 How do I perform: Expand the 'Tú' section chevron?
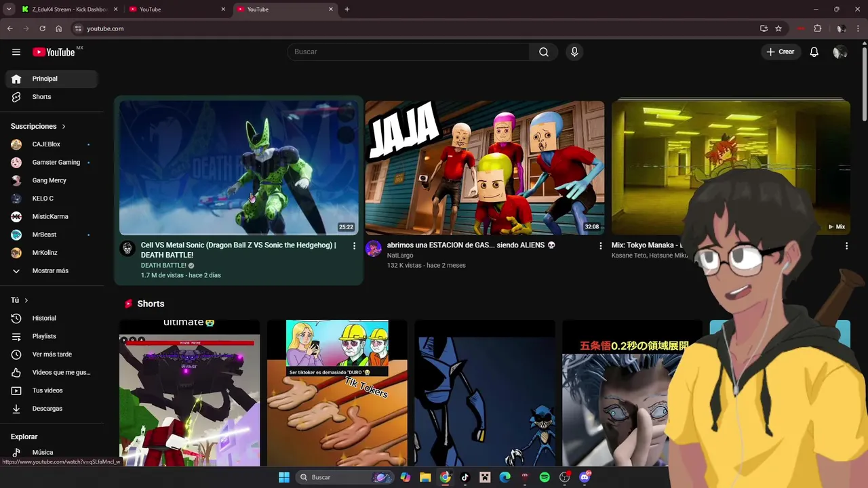click(26, 300)
